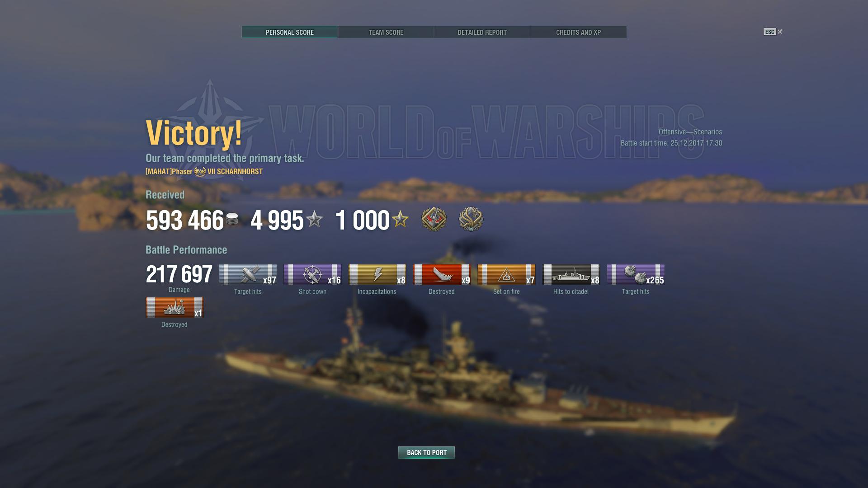Switch to the Team Score tab
The height and width of the screenshot is (488, 868).
click(386, 33)
